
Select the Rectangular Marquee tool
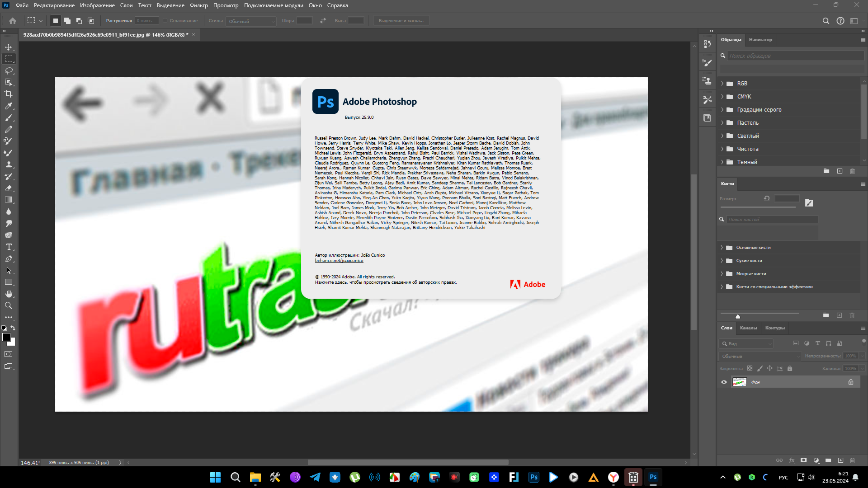tap(9, 59)
